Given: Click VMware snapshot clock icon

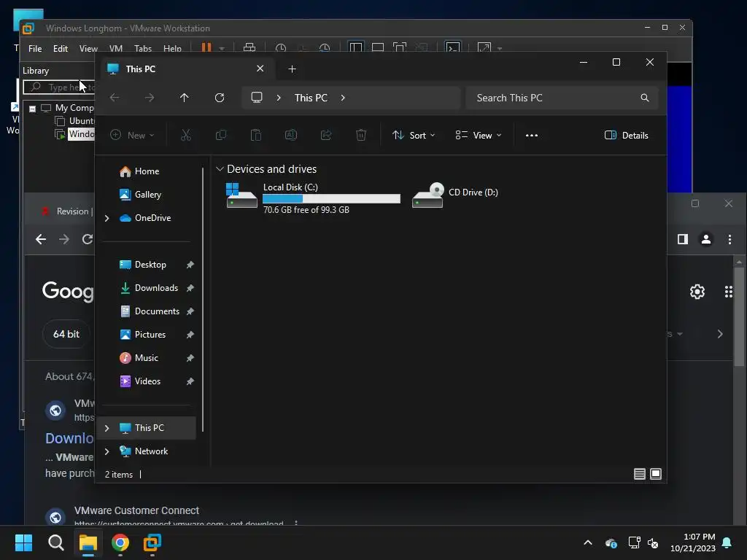Looking at the screenshot, I should coord(281,48).
